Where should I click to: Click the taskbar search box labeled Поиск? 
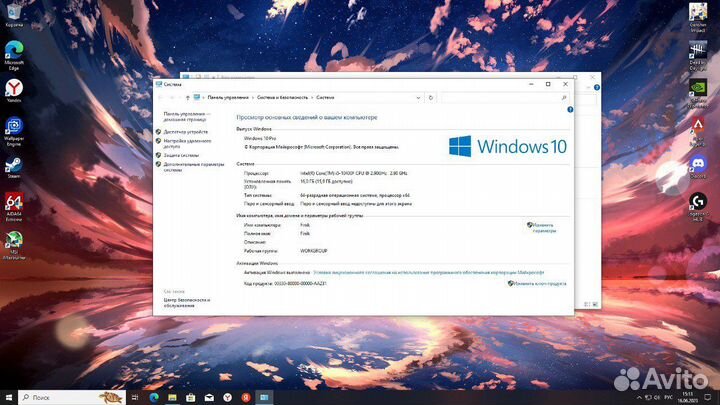pos(72,397)
